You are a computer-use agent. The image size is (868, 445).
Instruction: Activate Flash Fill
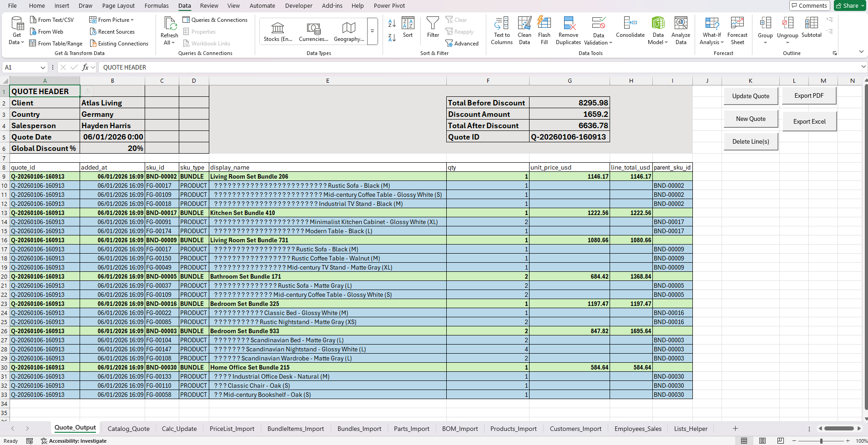coord(544,30)
